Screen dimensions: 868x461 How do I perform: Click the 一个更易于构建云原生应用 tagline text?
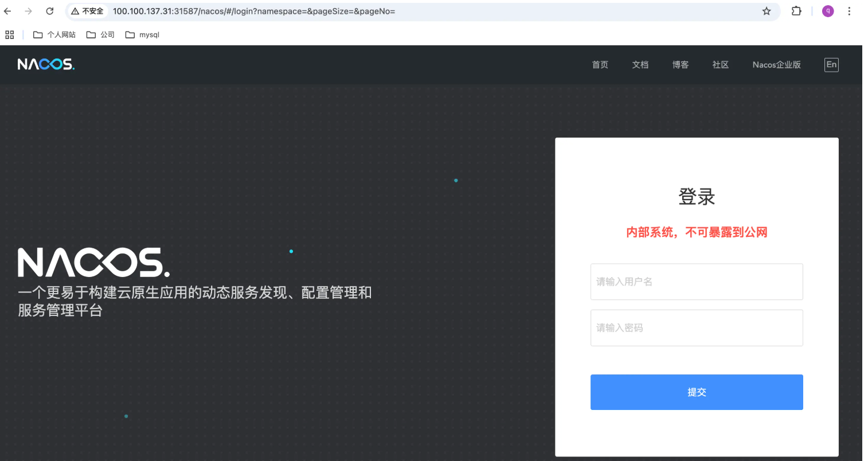pyautogui.click(x=195, y=301)
